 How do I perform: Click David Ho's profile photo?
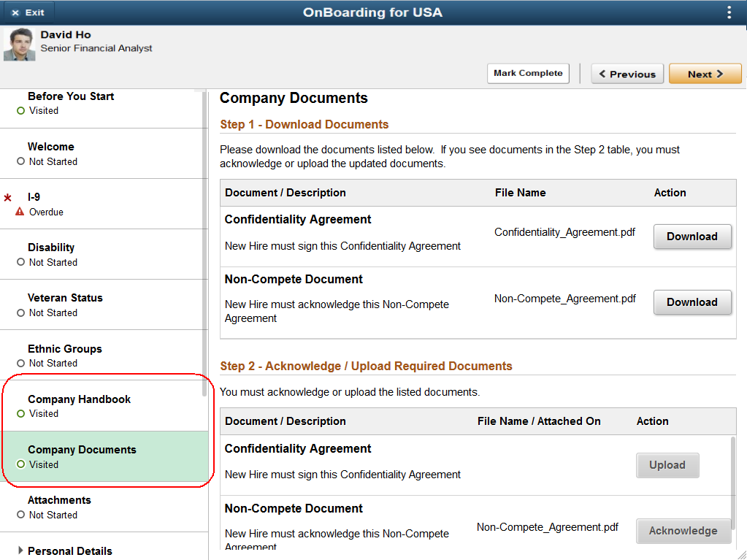click(x=20, y=45)
